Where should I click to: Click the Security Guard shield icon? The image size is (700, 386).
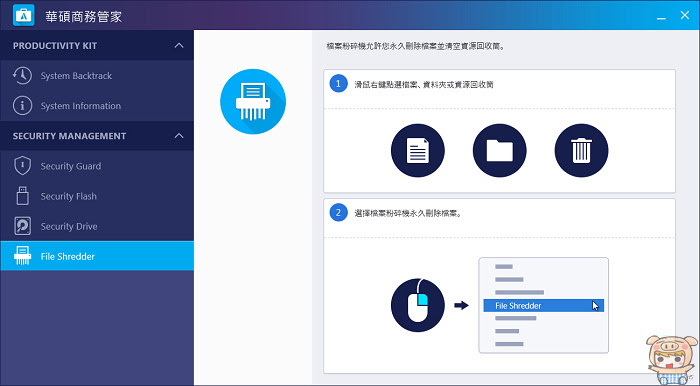22,166
